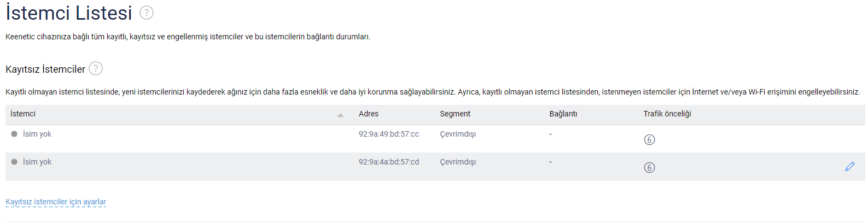The image size is (868, 223).
Task: Click grey status dot of first İsim yok client
Action: tap(14, 134)
